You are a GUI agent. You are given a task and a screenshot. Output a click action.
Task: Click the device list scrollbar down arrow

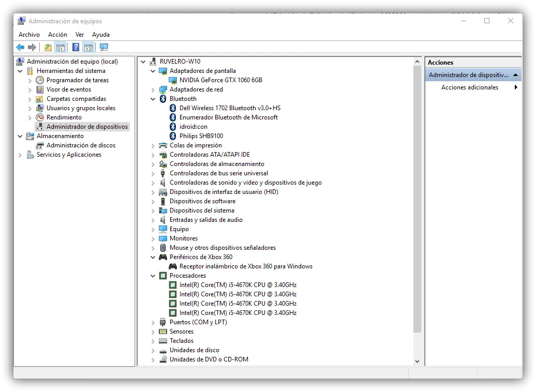417,361
